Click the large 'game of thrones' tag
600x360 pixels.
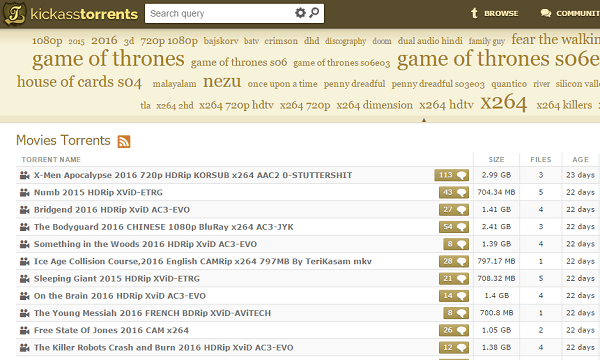[x=108, y=59]
